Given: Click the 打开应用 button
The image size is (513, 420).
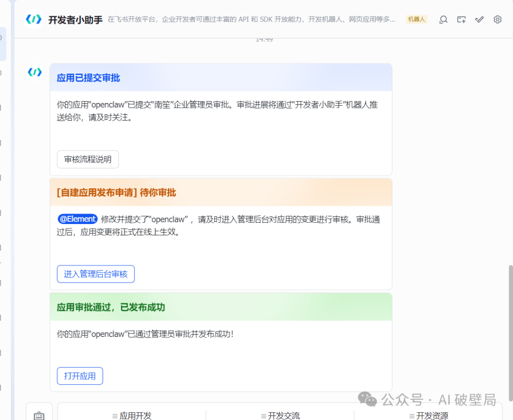Looking at the screenshot, I should click(80, 376).
